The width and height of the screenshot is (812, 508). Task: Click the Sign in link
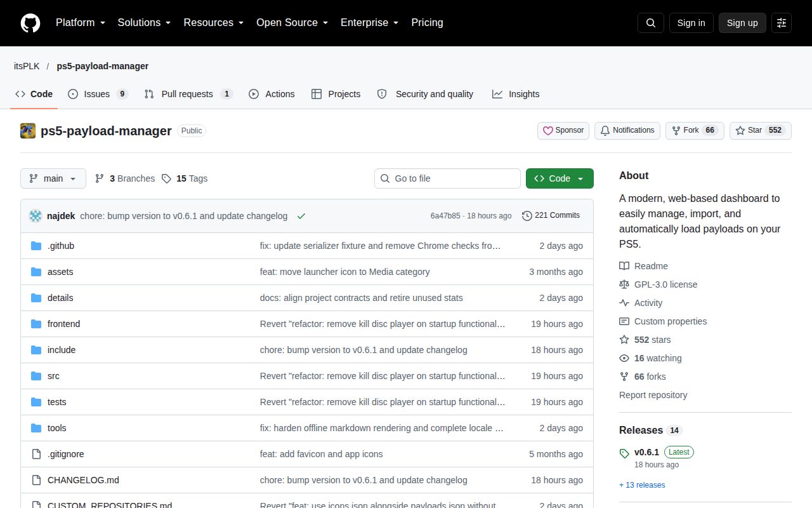click(x=691, y=23)
